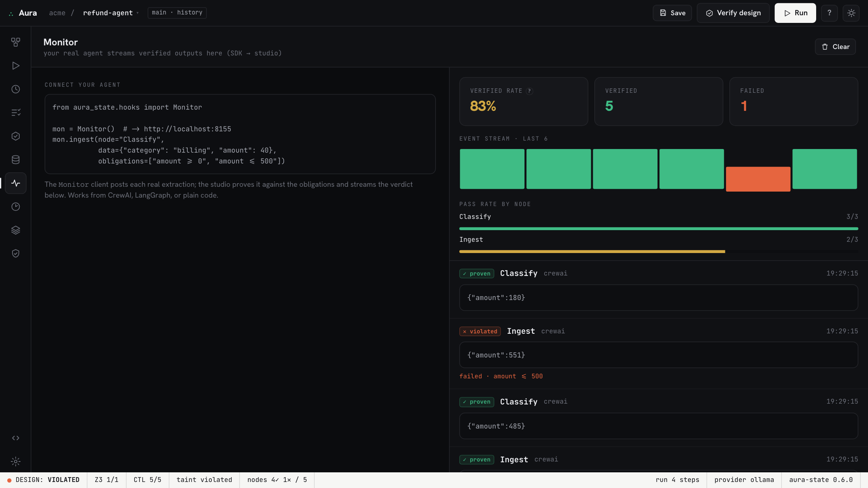Open the run (play) sidebar icon
The width and height of the screenshot is (868, 488).
(16, 65)
